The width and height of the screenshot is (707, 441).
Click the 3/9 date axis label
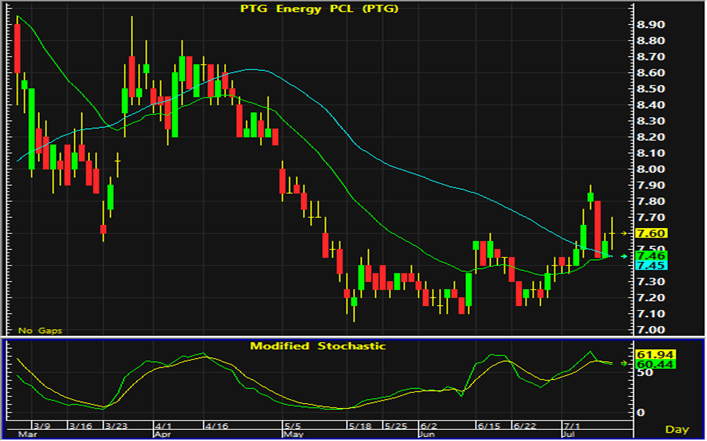[43, 426]
